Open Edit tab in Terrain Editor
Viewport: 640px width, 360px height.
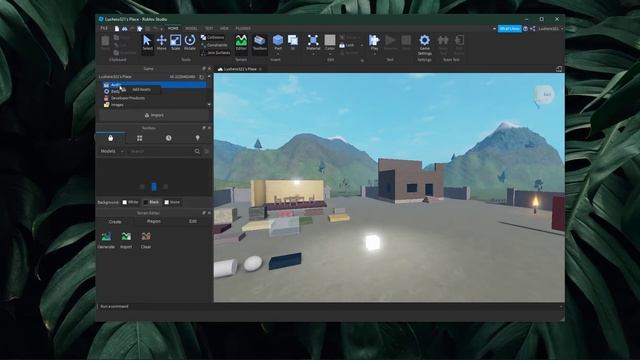coord(193,221)
